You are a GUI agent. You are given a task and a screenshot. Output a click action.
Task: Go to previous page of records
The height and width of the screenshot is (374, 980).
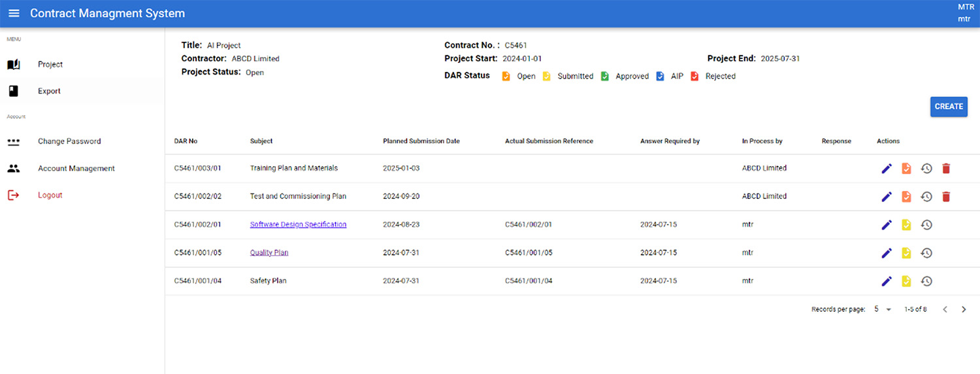tap(945, 309)
